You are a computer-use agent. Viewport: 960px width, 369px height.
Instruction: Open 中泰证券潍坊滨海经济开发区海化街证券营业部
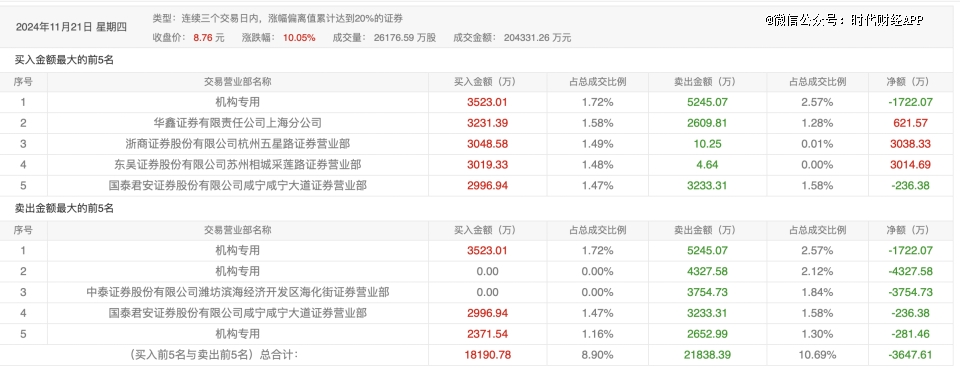click(238, 292)
